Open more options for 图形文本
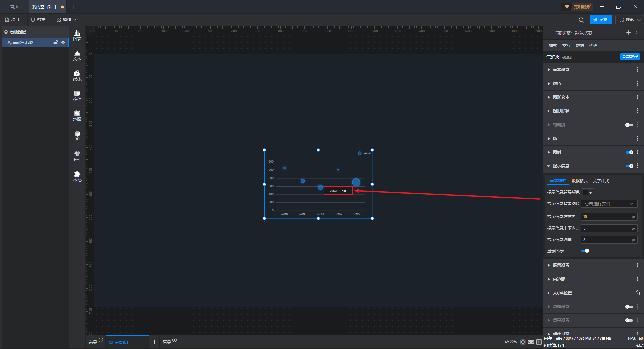 pyautogui.click(x=637, y=97)
